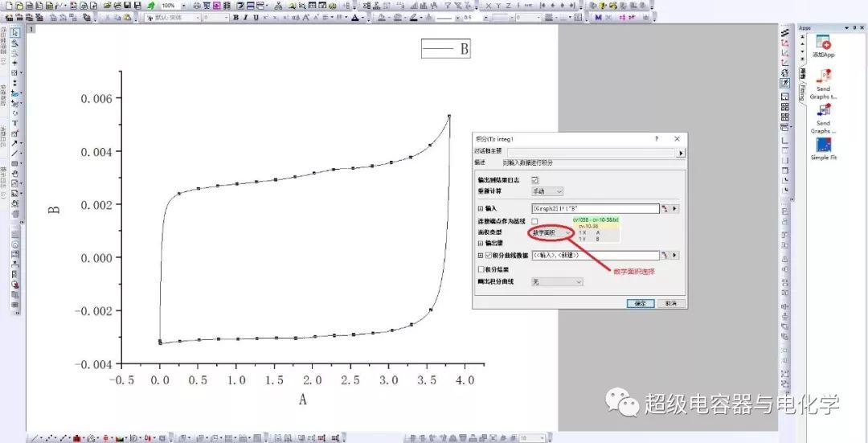Open the 画出积分曲线 dropdown set to 无
868x443 pixels.
point(557,282)
